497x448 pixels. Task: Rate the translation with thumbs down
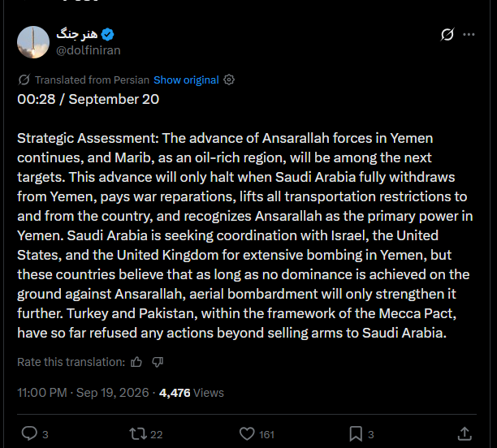pos(158,362)
